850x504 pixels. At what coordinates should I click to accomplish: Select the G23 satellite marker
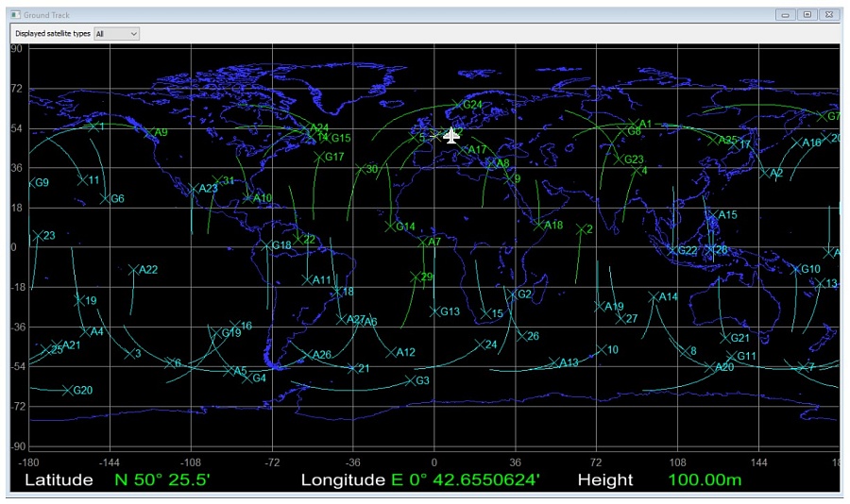pyautogui.click(x=619, y=160)
